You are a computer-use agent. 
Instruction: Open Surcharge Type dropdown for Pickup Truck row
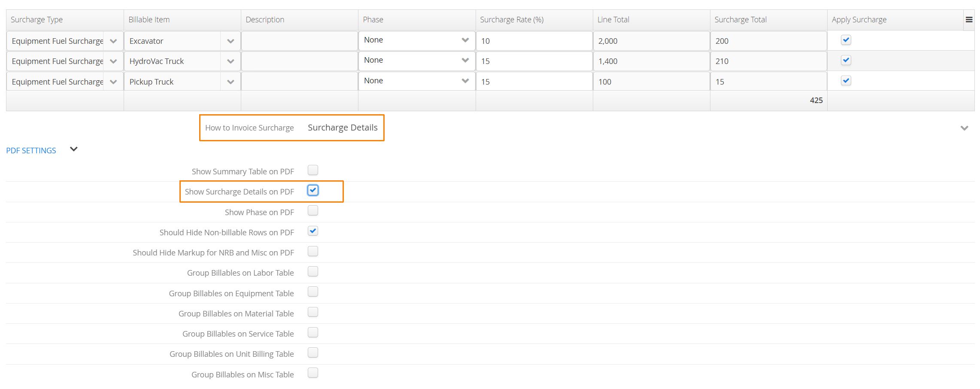[113, 82]
